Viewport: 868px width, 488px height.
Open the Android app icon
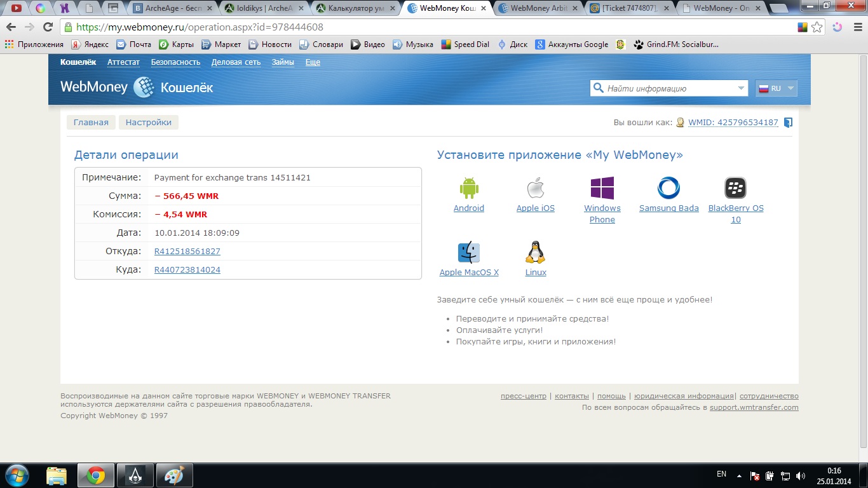click(x=469, y=188)
